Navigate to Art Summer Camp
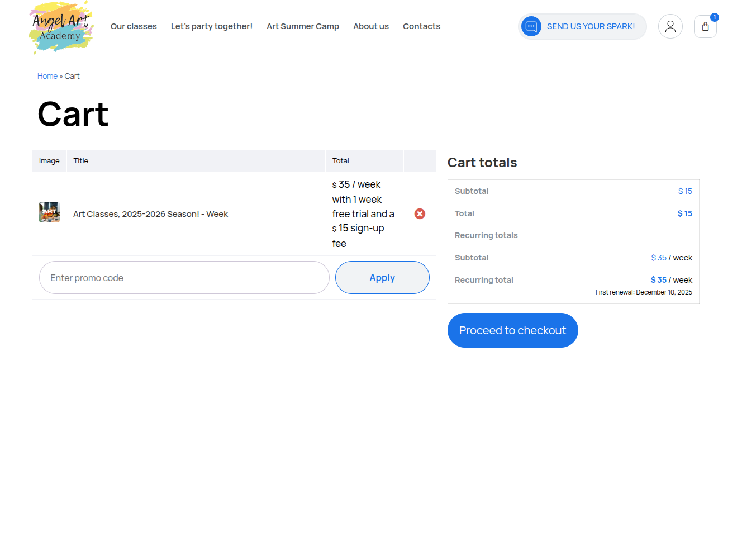 coord(302,26)
